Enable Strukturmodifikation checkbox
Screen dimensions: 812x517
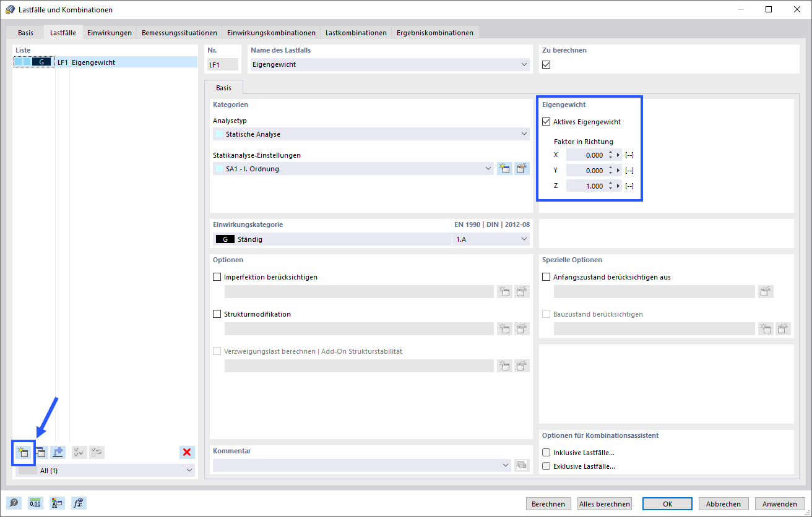(217, 314)
